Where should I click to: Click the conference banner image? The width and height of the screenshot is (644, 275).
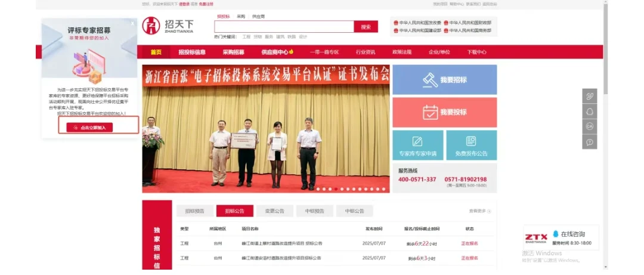pyautogui.click(x=266, y=129)
